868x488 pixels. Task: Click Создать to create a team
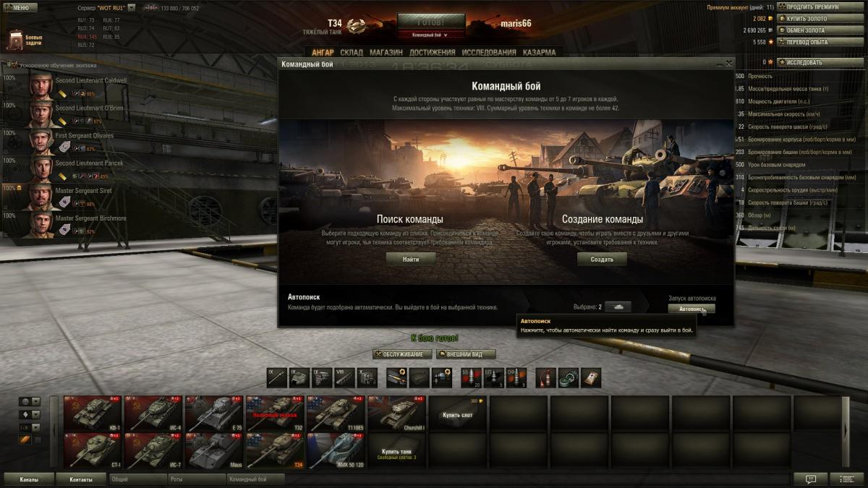[x=602, y=259]
